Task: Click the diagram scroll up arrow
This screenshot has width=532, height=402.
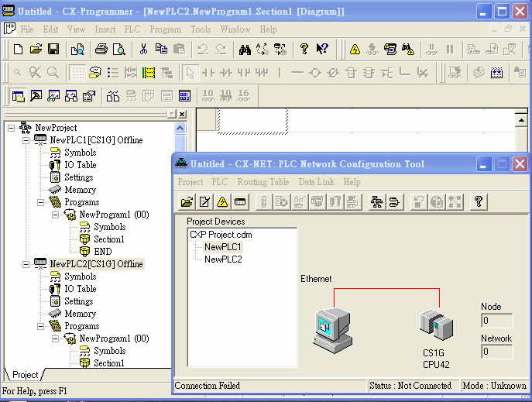Action: tap(521, 120)
